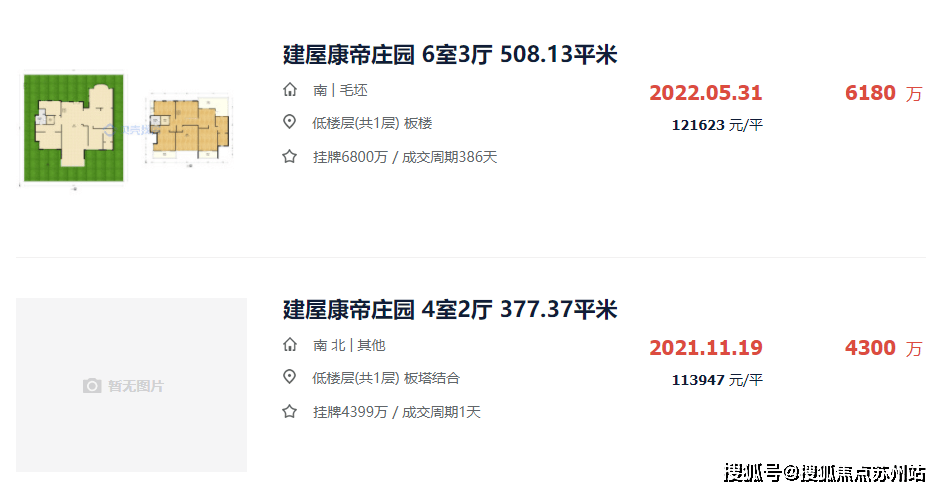The image size is (946, 493).
Task: Click the house icon beside 南 | 毛坯
Action: 290,91
